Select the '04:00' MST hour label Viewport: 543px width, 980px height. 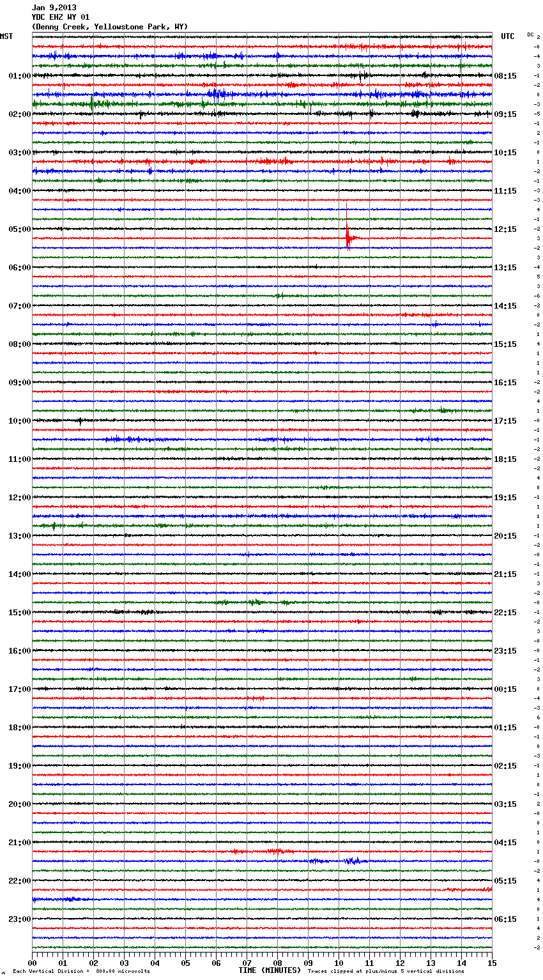20,191
